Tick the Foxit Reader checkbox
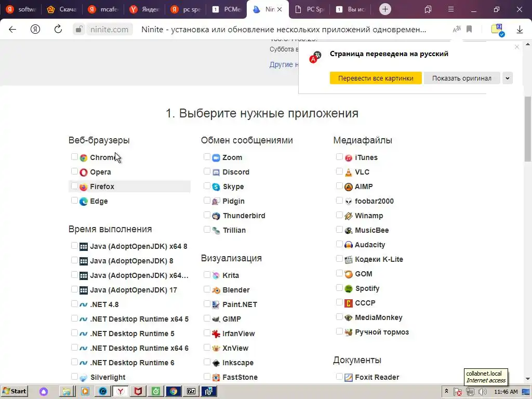The image size is (532, 399). click(339, 376)
